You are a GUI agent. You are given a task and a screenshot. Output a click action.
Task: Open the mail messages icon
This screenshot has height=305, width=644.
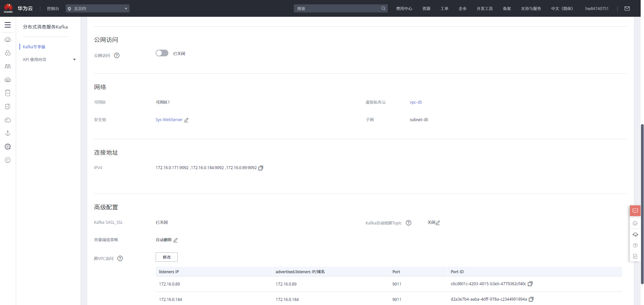pos(627,8)
